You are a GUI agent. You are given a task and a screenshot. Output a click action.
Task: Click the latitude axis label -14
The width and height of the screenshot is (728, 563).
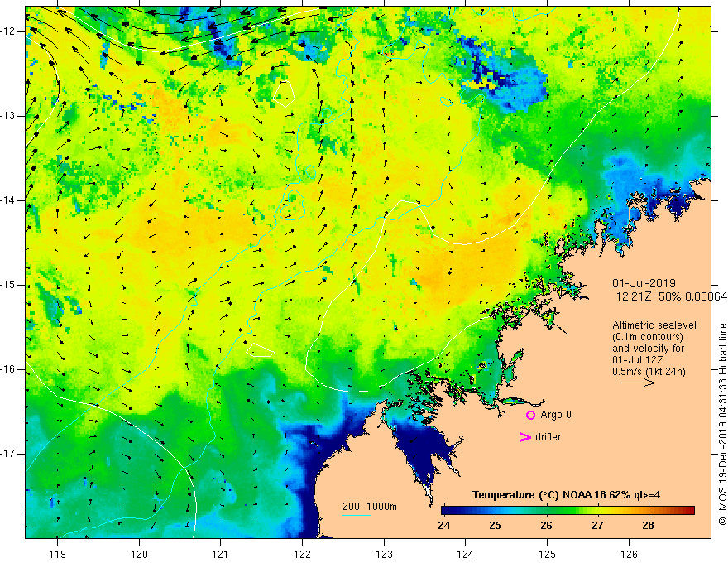pos(8,200)
